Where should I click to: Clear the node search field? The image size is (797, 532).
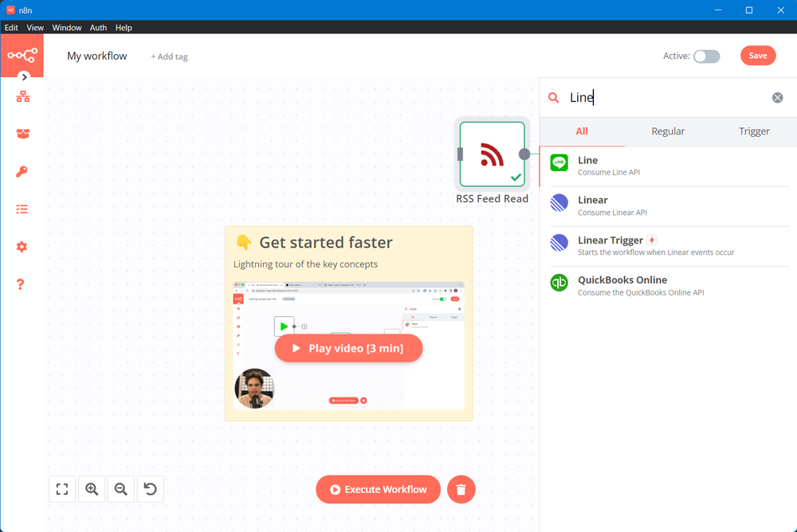tap(777, 97)
